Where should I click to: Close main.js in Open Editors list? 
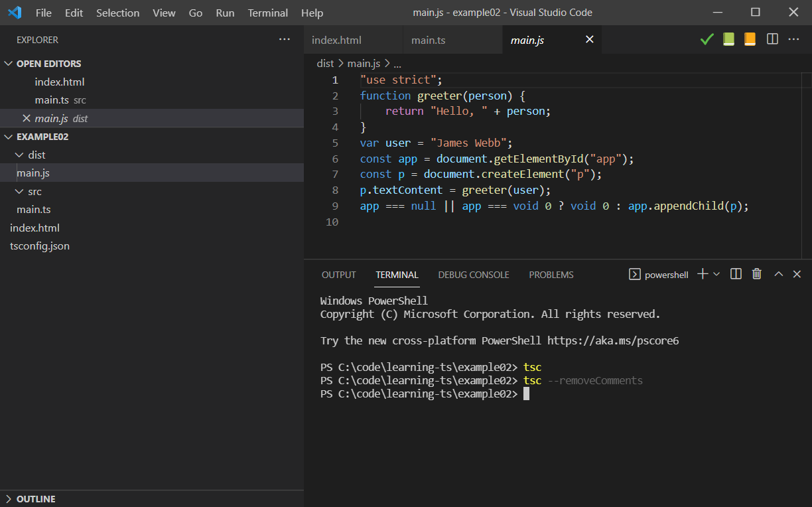point(27,118)
